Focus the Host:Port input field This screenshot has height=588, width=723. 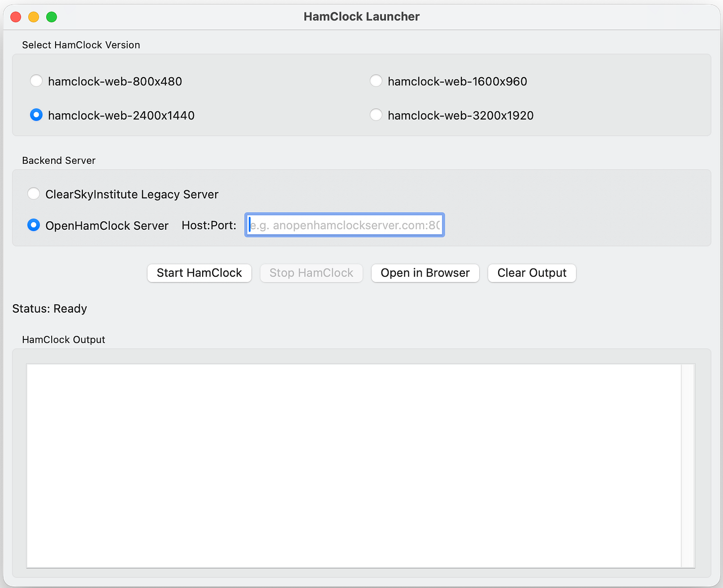click(345, 225)
